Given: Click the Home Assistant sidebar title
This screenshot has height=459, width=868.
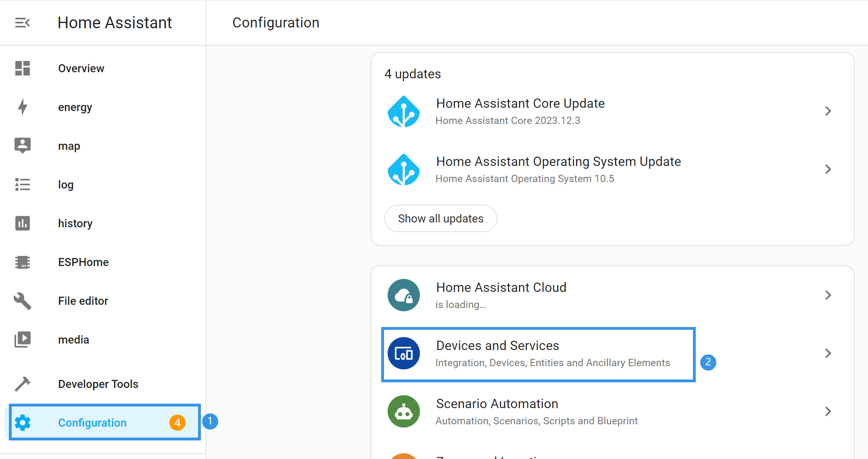Looking at the screenshot, I should tap(115, 23).
